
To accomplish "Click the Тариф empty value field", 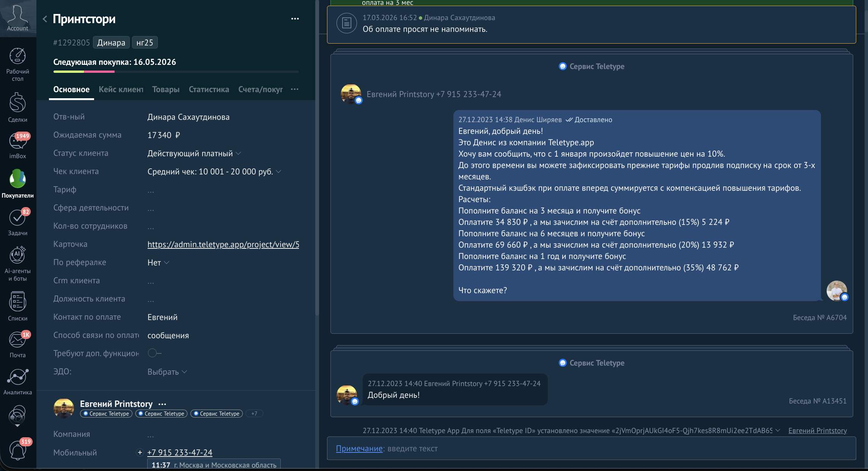I will click(151, 190).
